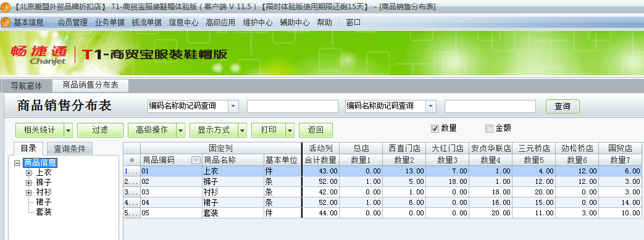Open the 相关统计 dropdown arrow
Screen dimensions: 644x240
pyautogui.click(x=68, y=130)
